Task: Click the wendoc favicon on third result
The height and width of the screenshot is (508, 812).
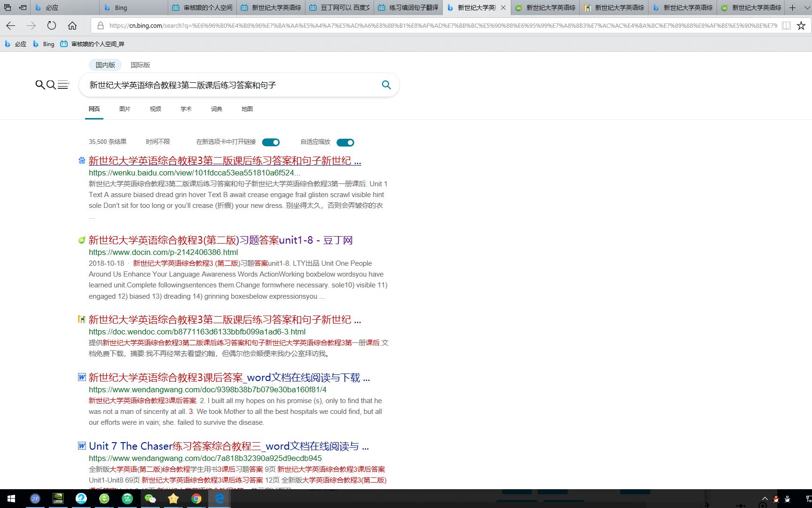Action: (82, 319)
